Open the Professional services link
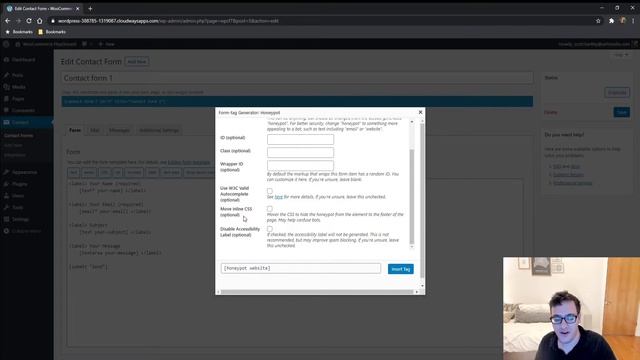 [x=573, y=183]
